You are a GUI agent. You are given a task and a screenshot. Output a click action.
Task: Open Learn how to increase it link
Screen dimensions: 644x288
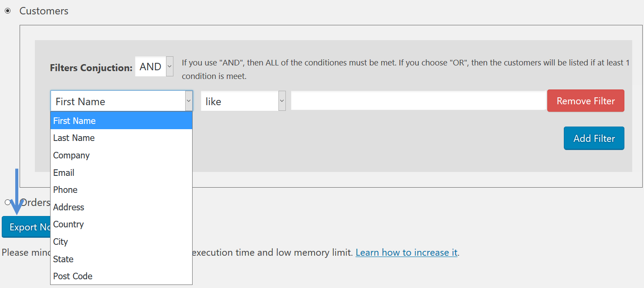tap(407, 253)
